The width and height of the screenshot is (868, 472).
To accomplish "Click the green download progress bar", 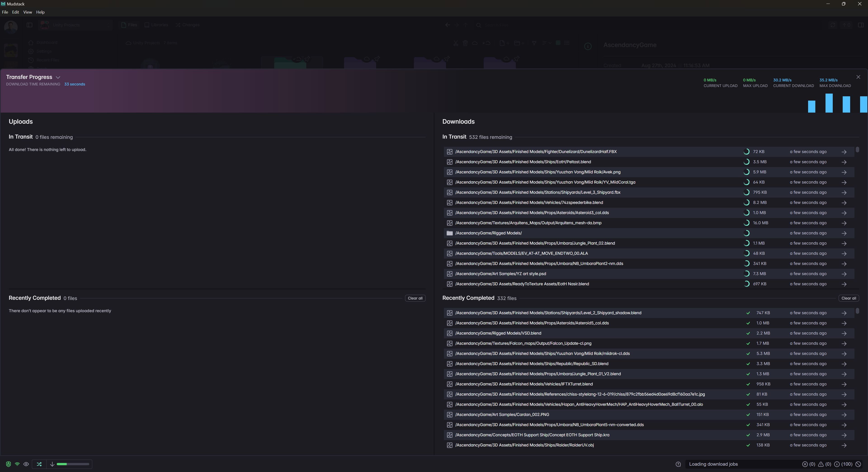I will pyautogui.click(x=73, y=464).
